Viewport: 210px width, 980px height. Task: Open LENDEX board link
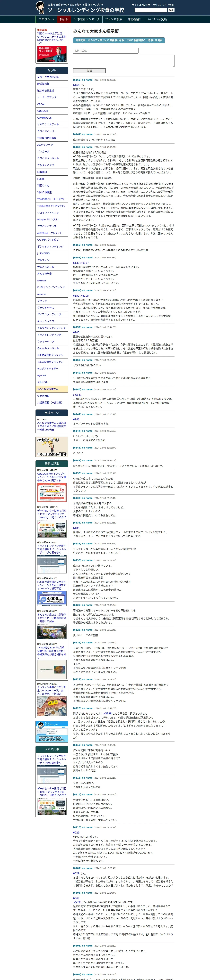pyautogui.click(x=52, y=172)
